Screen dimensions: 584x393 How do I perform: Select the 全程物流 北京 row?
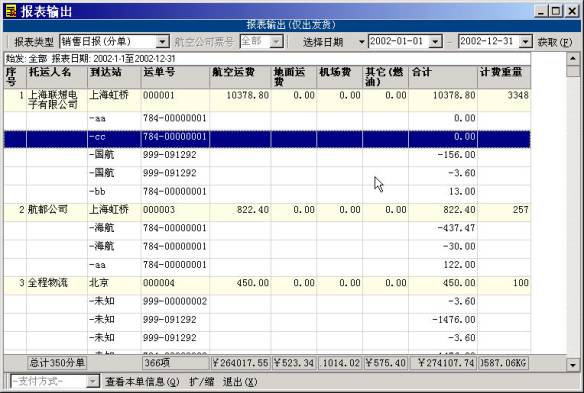tap(267, 283)
